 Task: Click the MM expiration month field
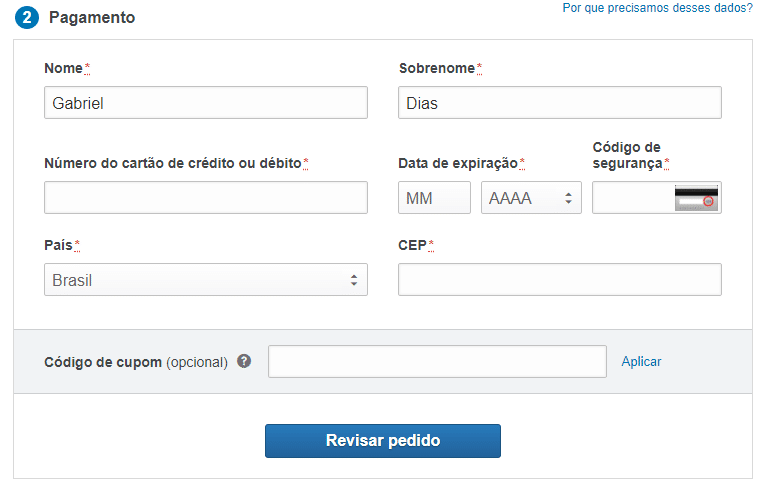click(x=434, y=198)
